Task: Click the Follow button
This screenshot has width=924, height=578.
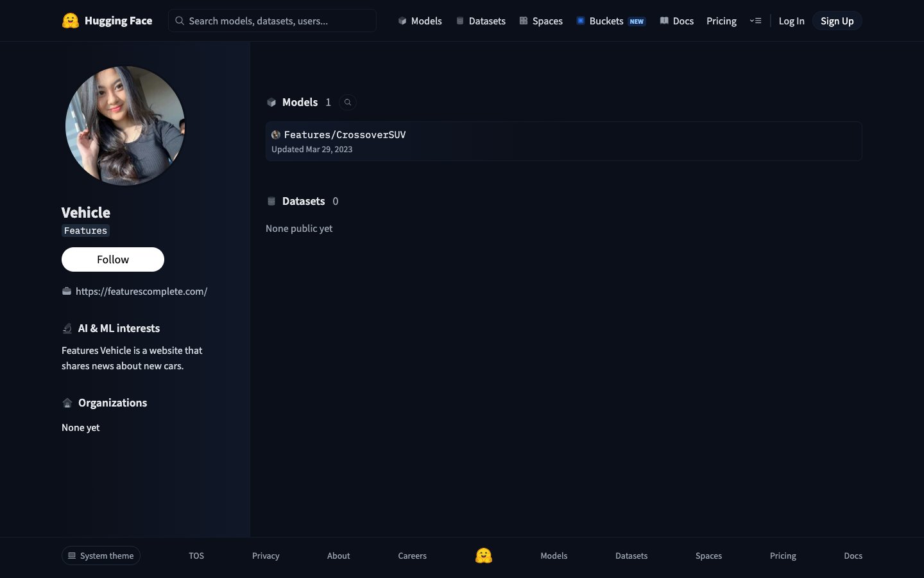Action: 112,259
